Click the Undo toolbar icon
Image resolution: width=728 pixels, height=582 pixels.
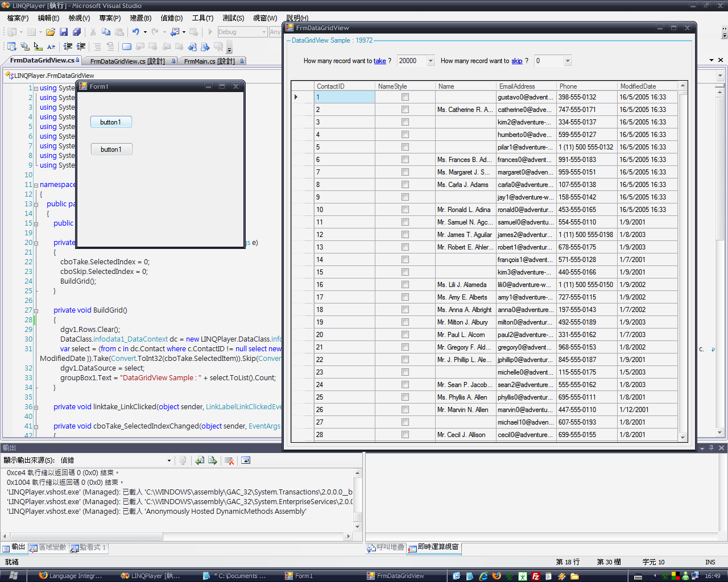[136, 32]
